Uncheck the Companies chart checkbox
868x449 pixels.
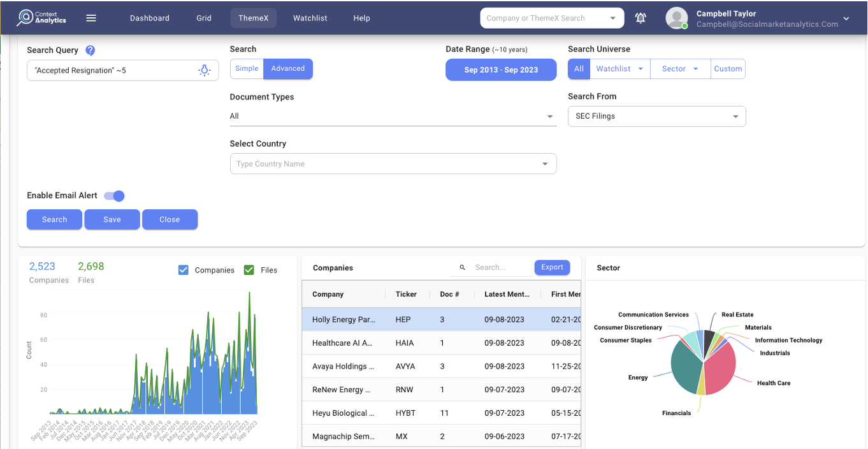pyautogui.click(x=184, y=270)
